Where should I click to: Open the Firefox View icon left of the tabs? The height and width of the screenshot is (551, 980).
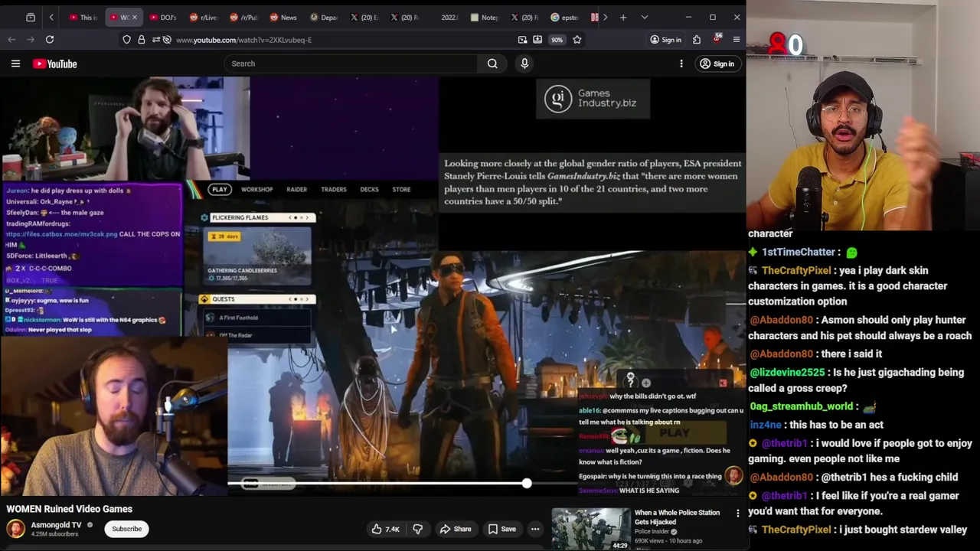(x=31, y=17)
